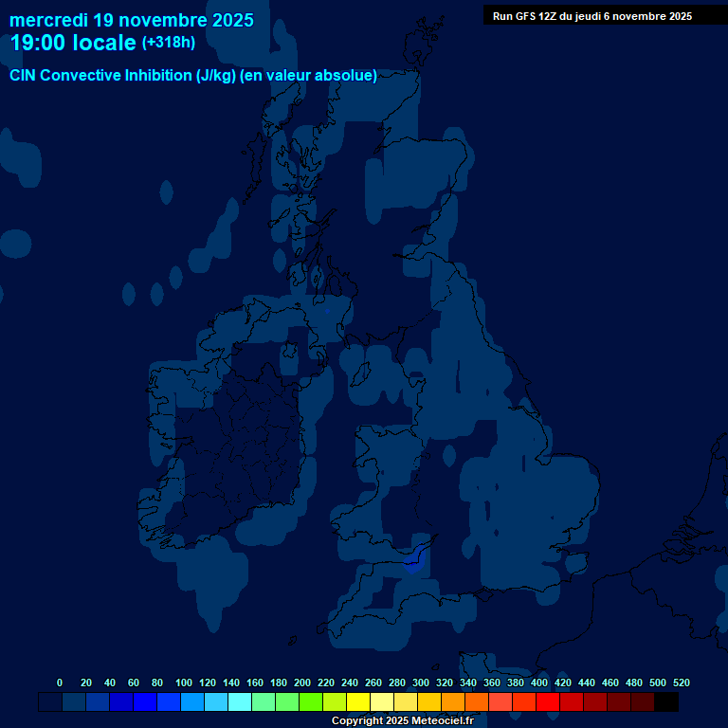Click the cyan swatch in the CIN legend
This screenshot has width=728, height=728.
click(x=240, y=702)
